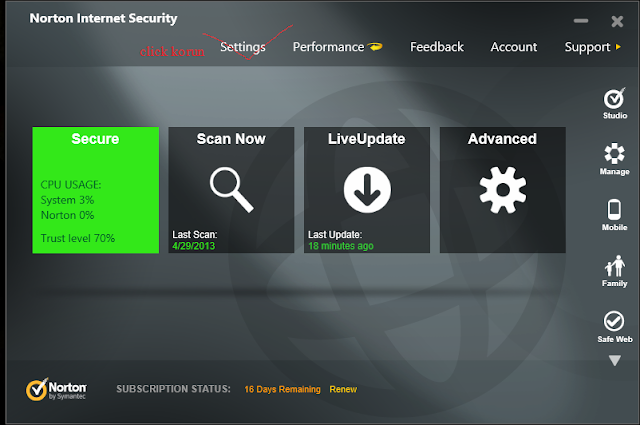
Task: Click the Scan Now magnifier icon
Action: pos(231,189)
